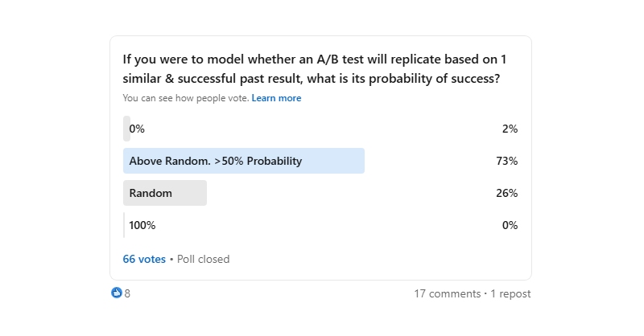Click the poll question text about A/B test

pyautogui.click(x=315, y=69)
